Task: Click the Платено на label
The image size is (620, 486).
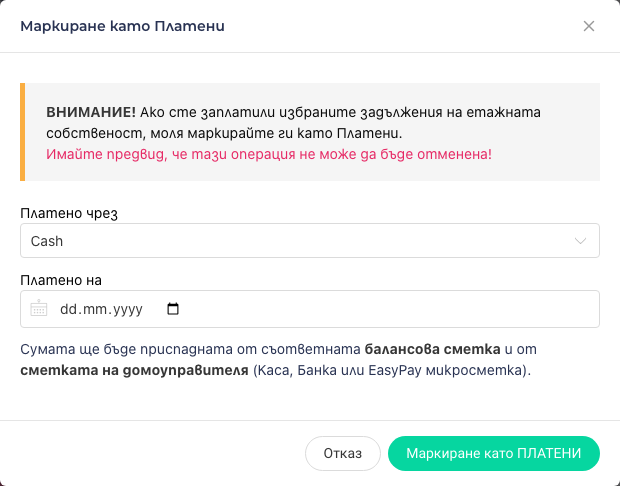Action: [61, 280]
